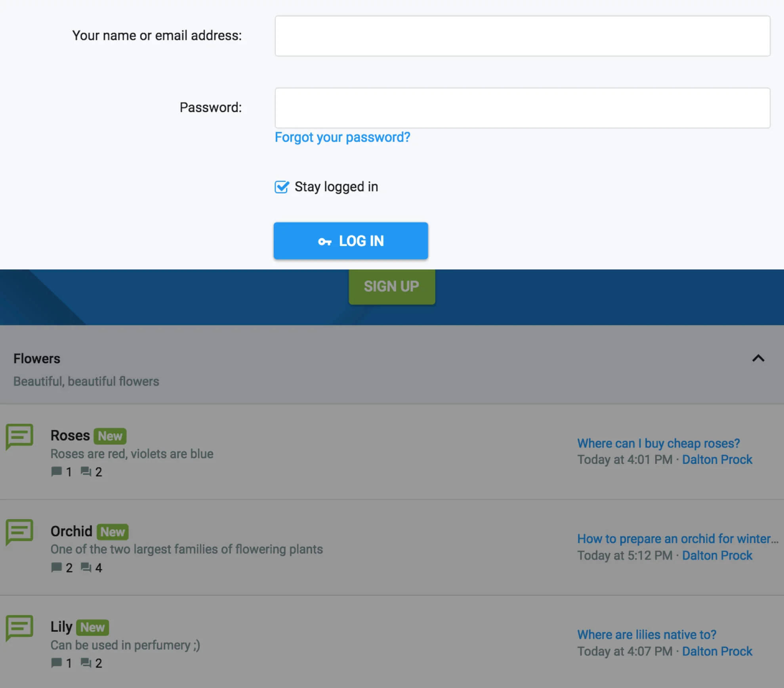The height and width of the screenshot is (688, 784).
Task: Click the Roses messages count icon
Action: (86, 471)
